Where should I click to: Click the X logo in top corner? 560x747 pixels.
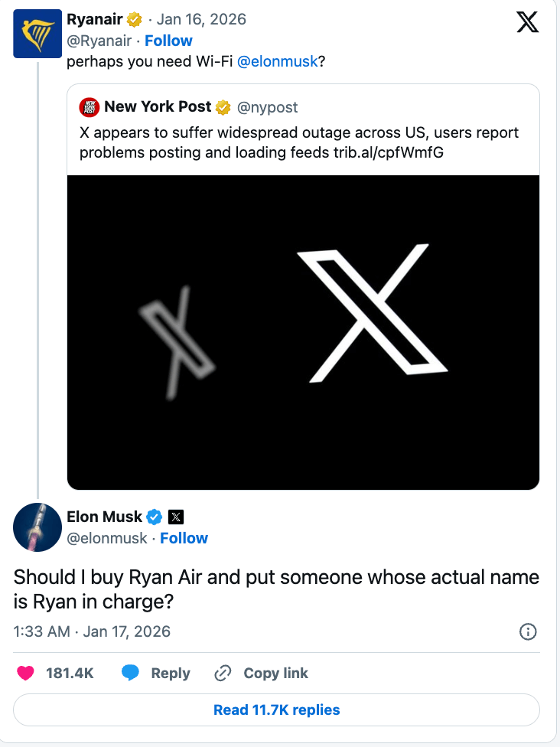click(x=528, y=21)
